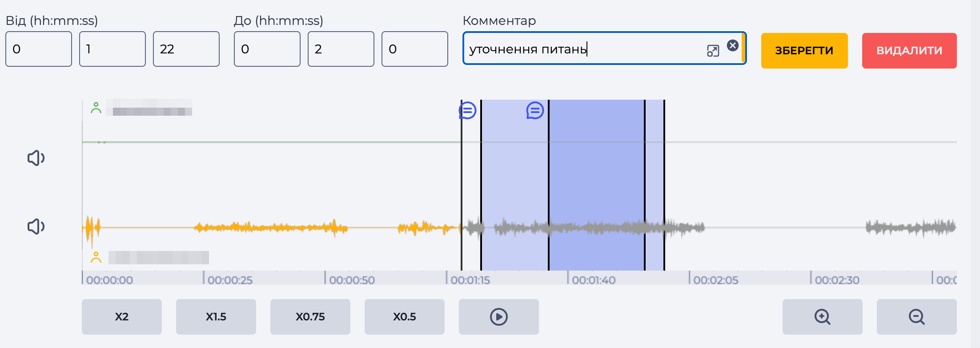The image size is (980, 348).
Task: Open the second comment bubble marker
Action: point(535,110)
